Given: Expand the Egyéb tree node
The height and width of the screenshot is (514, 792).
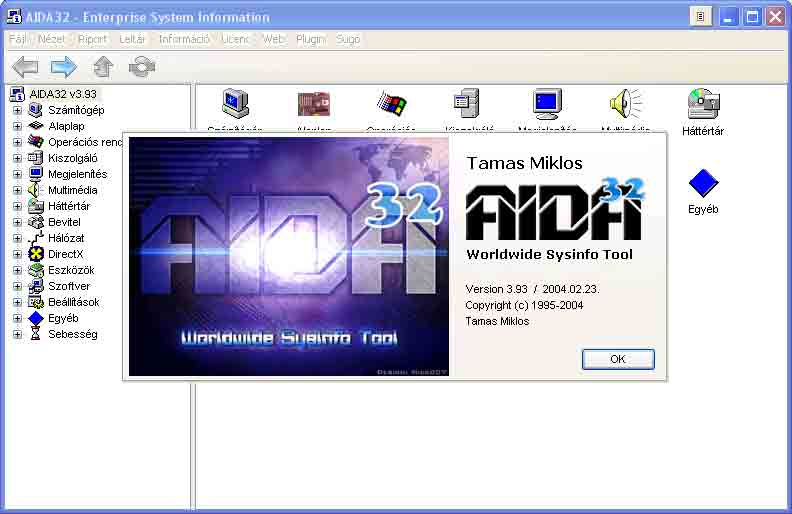Looking at the screenshot, I should pos(17,318).
